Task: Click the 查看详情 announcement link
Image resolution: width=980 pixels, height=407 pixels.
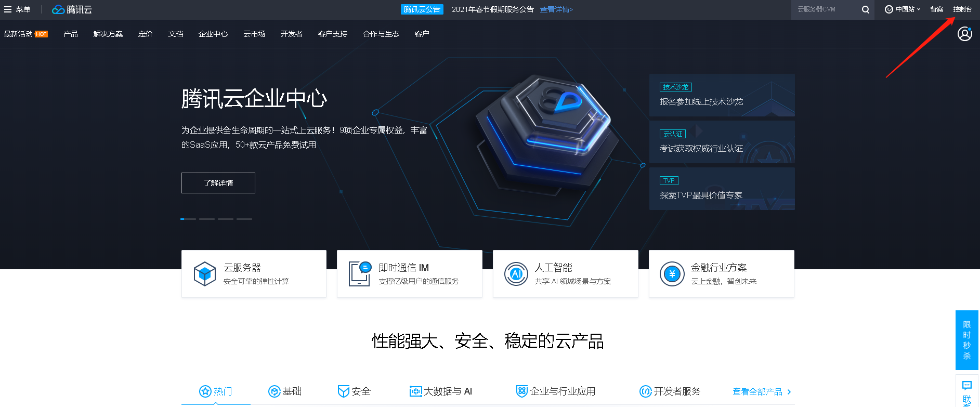Action: click(556, 9)
